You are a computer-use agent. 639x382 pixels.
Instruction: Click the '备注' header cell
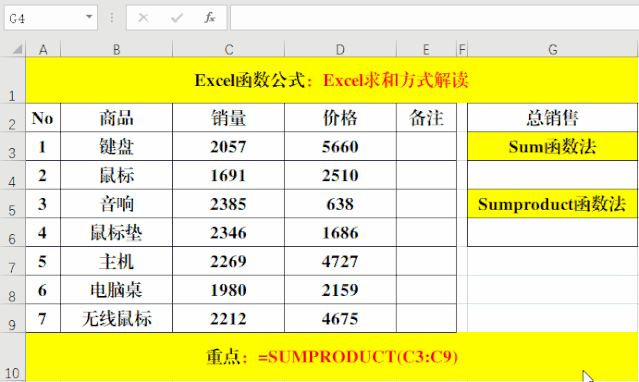click(x=426, y=118)
